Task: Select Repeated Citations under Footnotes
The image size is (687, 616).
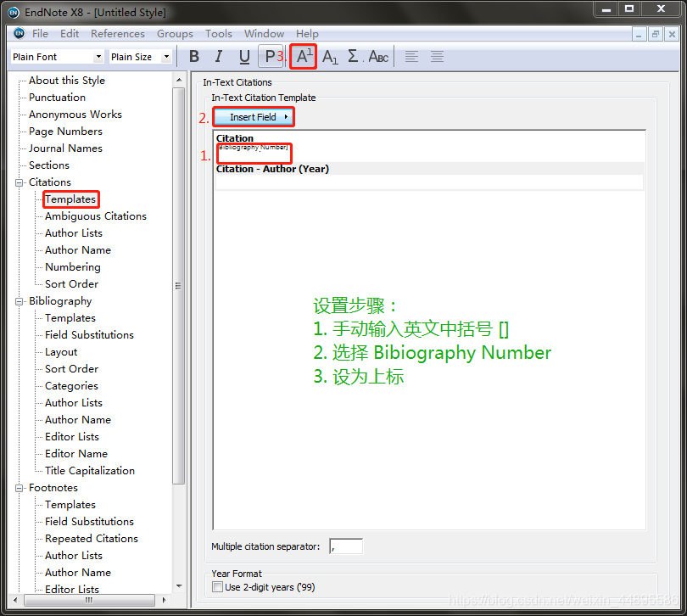Action: pos(92,539)
